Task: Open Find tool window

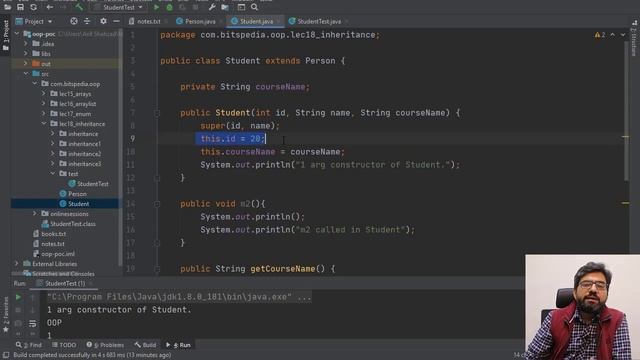Action: (x=29, y=345)
